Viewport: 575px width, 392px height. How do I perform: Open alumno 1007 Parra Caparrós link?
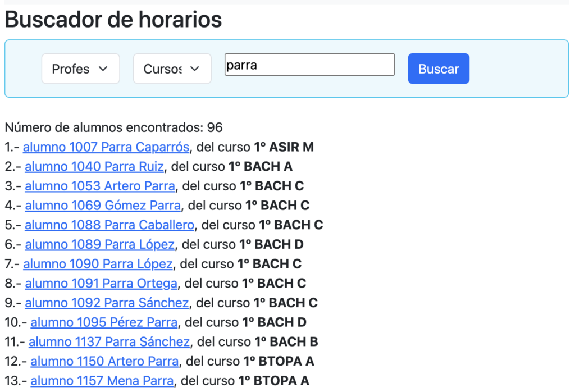pos(106,147)
